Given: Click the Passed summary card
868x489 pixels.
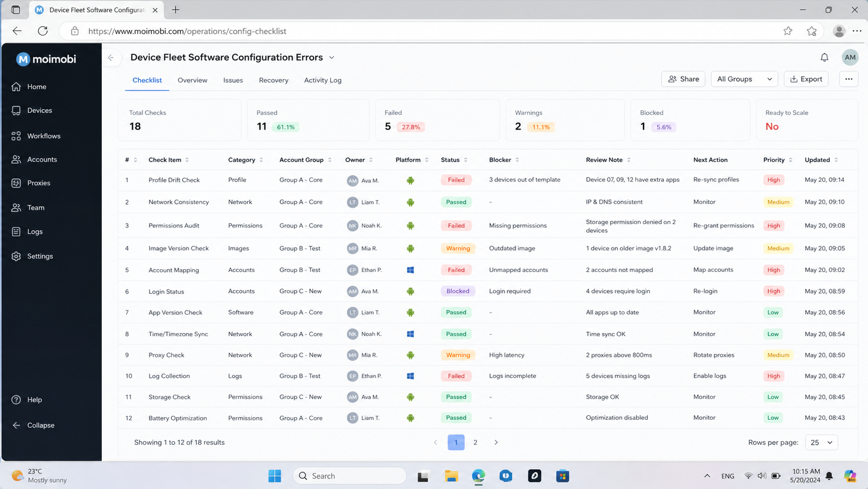Looking at the screenshot, I should [308, 120].
